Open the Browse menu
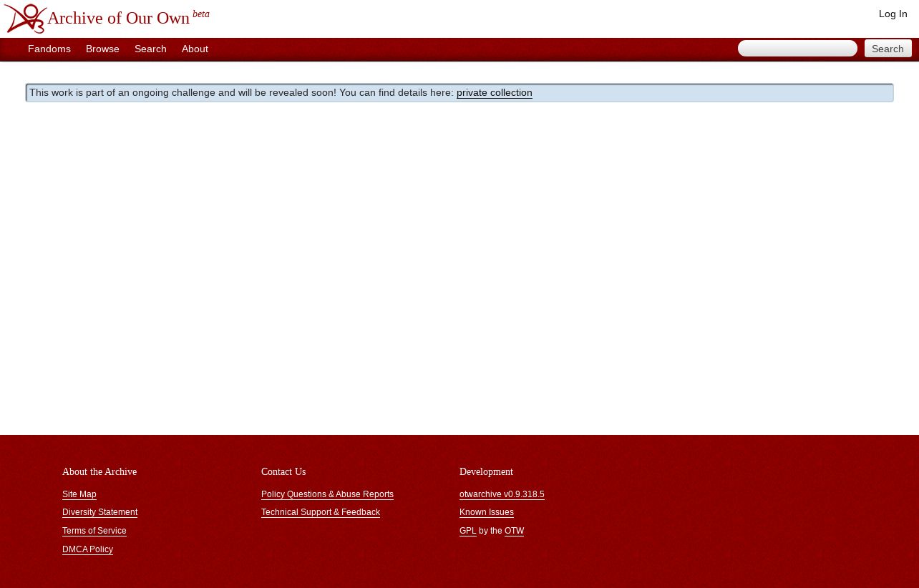919x588 pixels. click(x=102, y=49)
